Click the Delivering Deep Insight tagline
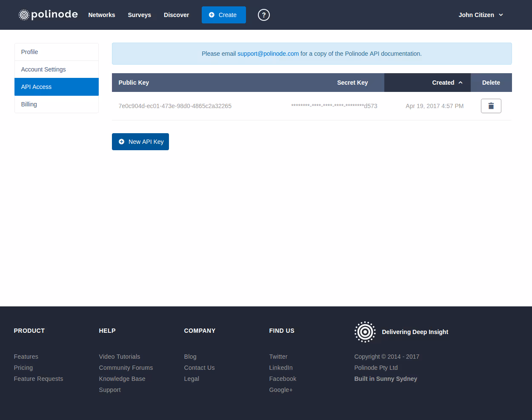 [415, 332]
